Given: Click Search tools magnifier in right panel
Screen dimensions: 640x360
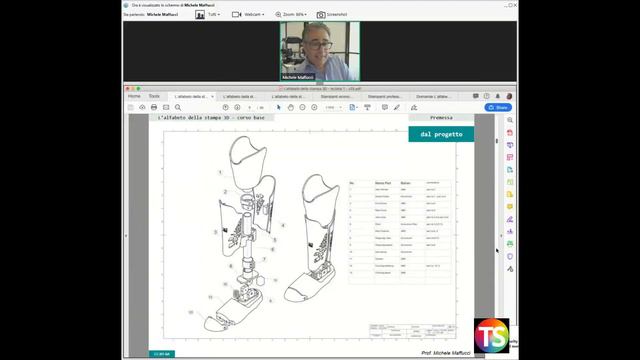Looking at the screenshot, I should (510, 120).
